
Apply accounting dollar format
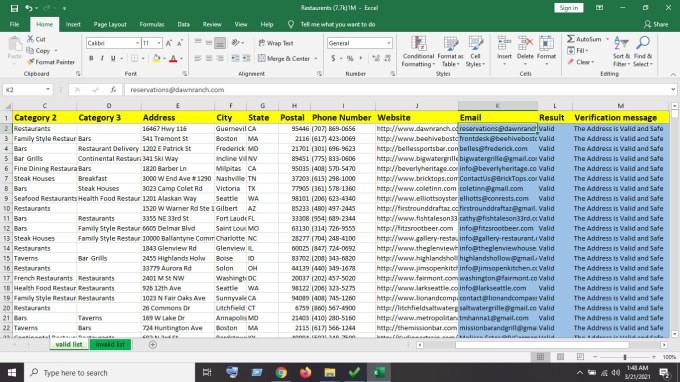(x=333, y=58)
